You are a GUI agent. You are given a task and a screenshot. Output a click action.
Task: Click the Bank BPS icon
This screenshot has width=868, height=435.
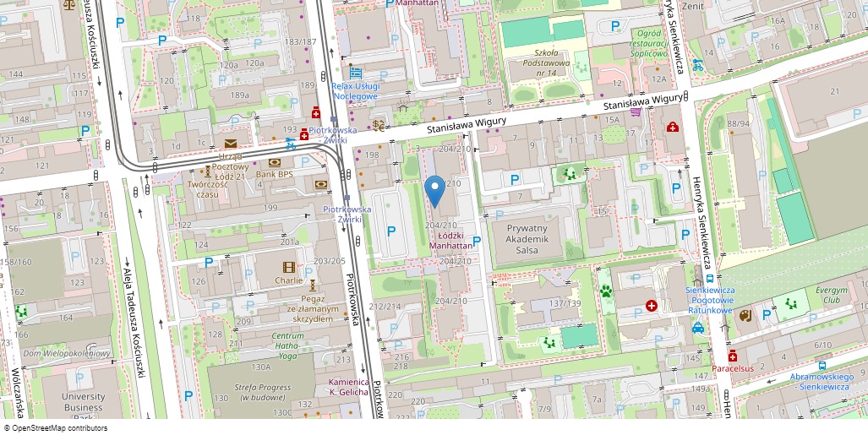pos(274,162)
